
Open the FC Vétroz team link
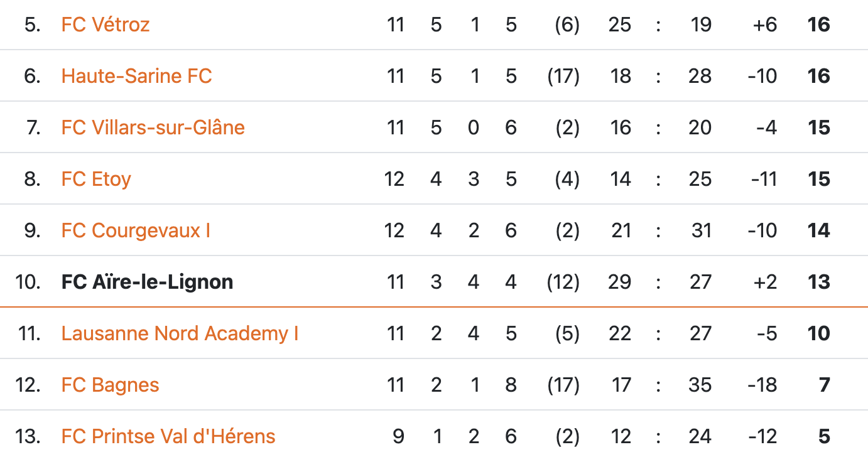(106, 24)
